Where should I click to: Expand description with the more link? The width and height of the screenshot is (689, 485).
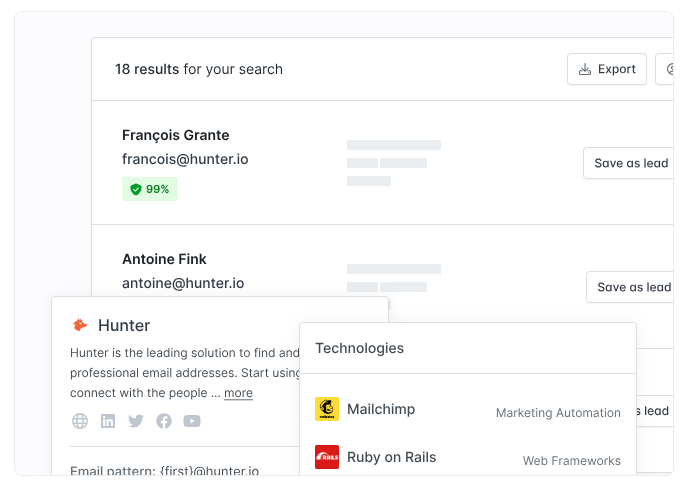(x=238, y=393)
